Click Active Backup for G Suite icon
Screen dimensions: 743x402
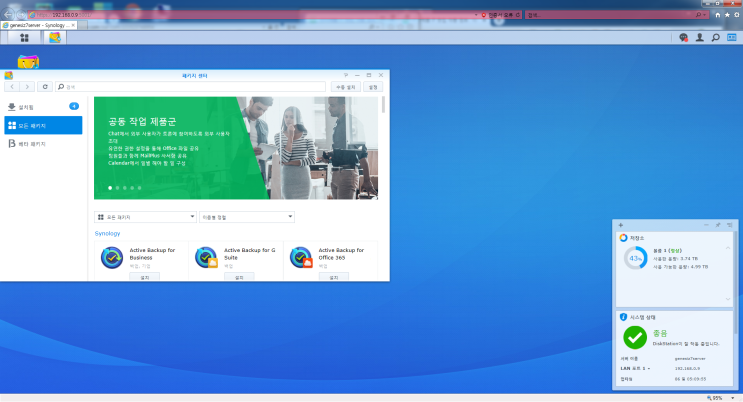click(206, 257)
